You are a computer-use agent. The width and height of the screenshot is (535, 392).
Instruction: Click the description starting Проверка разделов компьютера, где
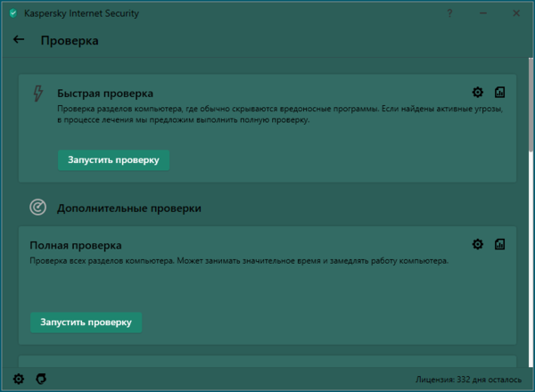click(280, 114)
